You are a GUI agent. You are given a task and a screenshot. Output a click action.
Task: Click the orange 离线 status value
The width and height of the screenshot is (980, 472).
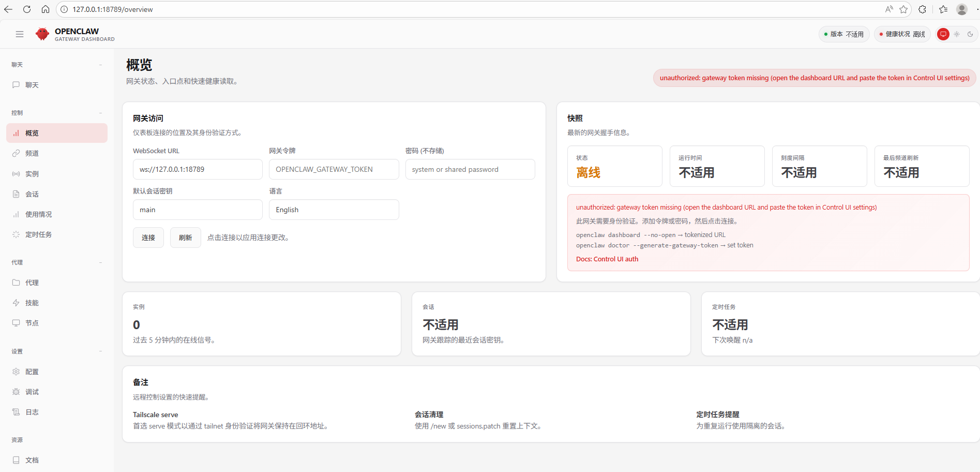click(589, 173)
